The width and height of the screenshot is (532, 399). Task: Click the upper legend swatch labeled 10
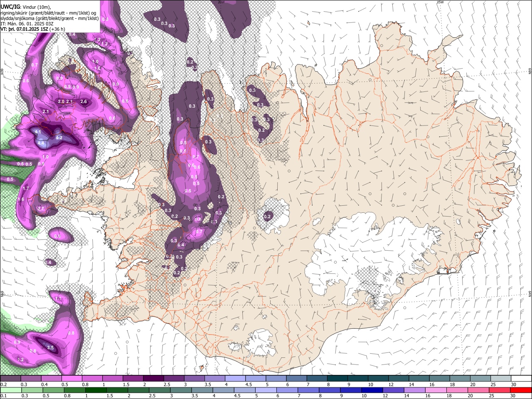pos(377,379)
